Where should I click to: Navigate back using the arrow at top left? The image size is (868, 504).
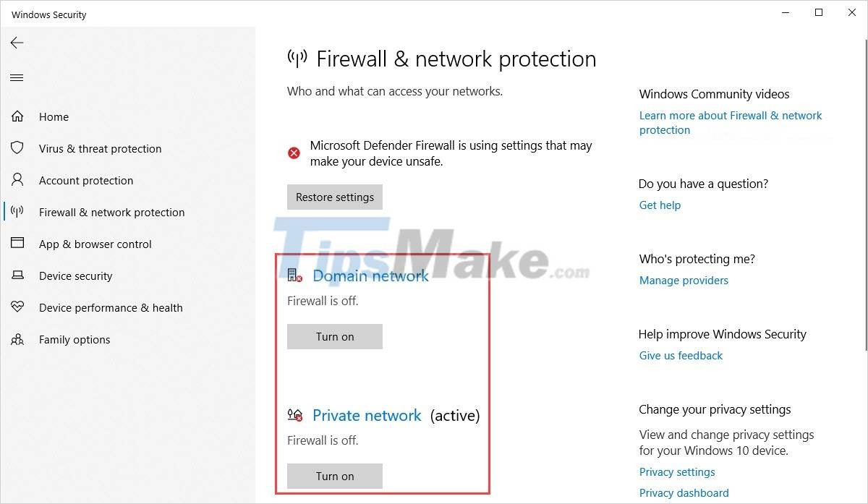point(17,43)
